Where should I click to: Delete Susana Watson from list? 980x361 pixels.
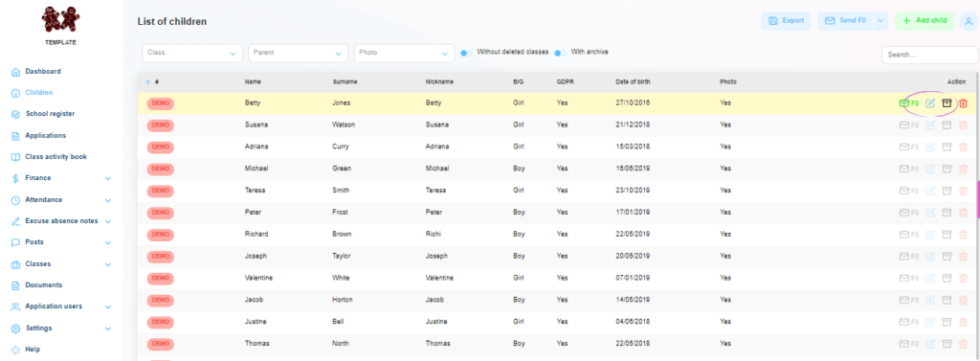point(963,125)
